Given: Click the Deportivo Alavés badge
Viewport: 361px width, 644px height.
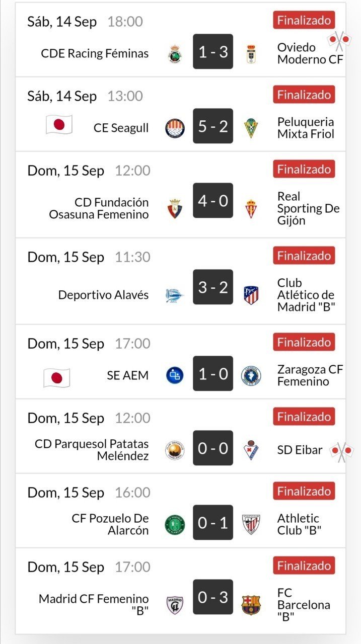Looking at the screenshot, I should click(175, 295).
